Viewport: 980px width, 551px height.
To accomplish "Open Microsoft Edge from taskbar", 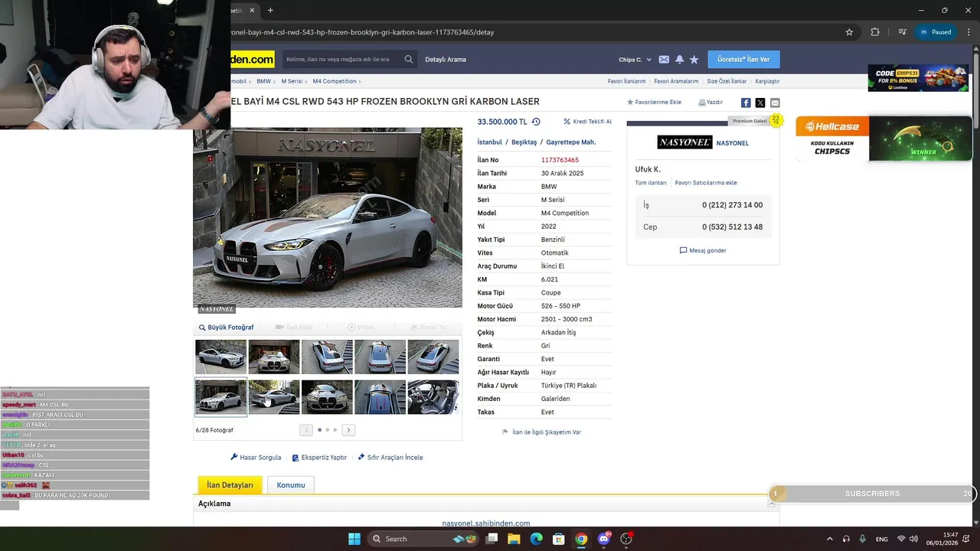I will [537, 539].
